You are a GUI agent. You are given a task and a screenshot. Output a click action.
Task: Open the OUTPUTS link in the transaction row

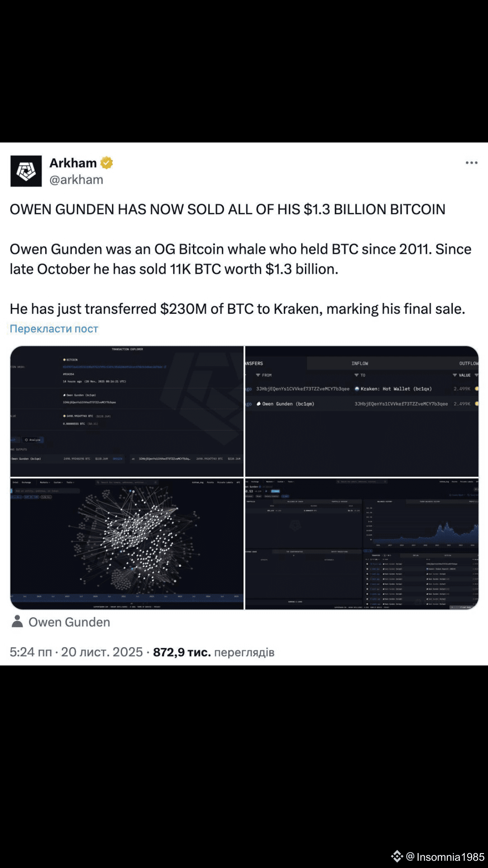[x=117, y=459]
